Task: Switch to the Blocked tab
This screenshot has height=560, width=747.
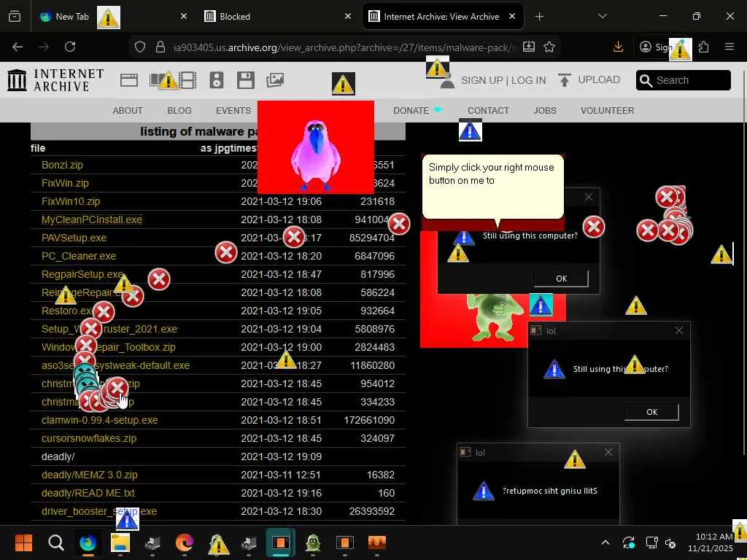Action: (278, 17)
